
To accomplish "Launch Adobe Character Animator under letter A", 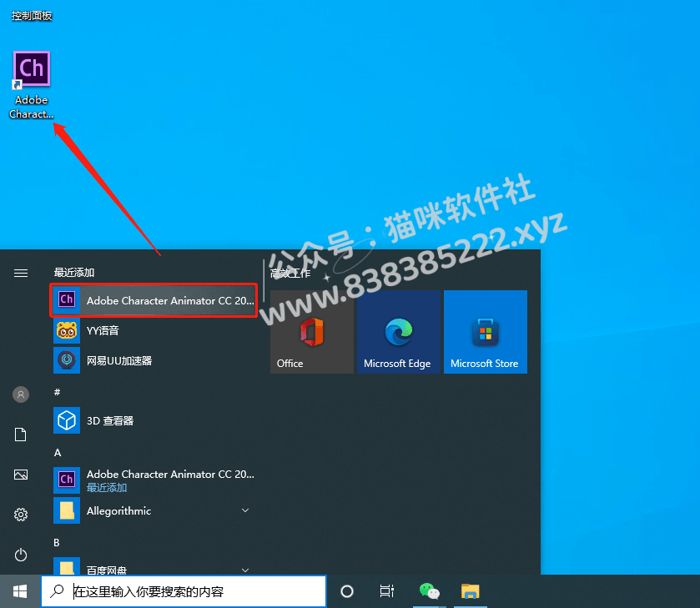I will coord(154,480).
